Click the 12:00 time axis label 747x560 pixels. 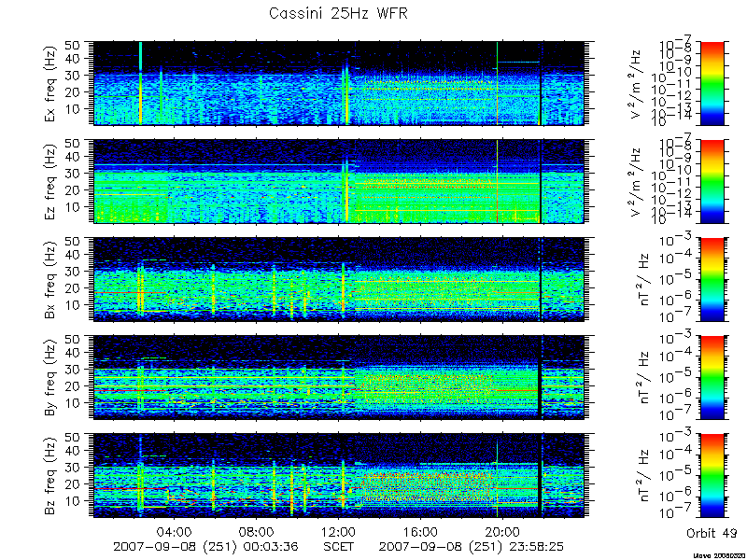pyautogui.click(x=339, y=531)
